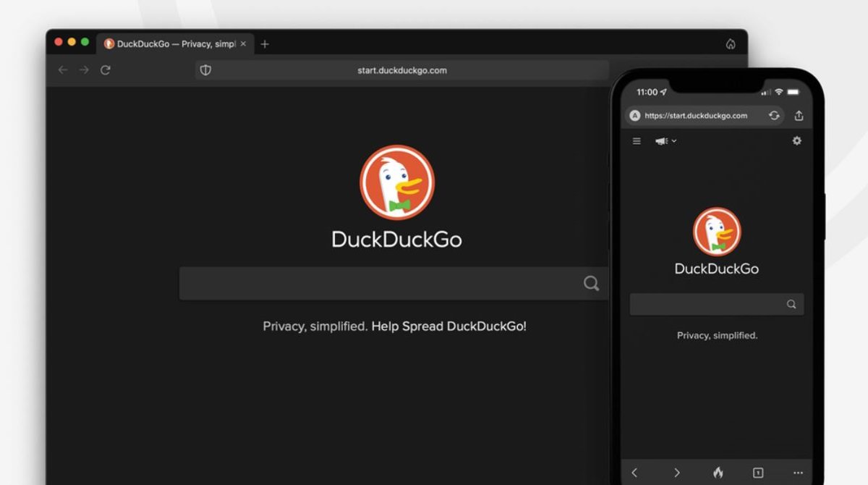Tap the phone address bar URL

[x=695, y=116]
